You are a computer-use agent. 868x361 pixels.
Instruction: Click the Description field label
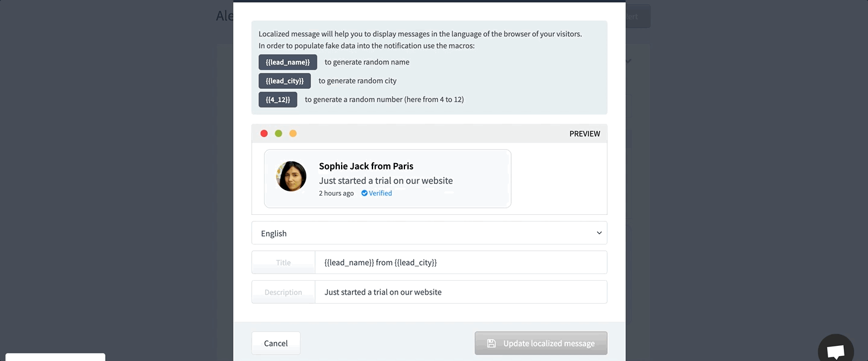(283, 292)
